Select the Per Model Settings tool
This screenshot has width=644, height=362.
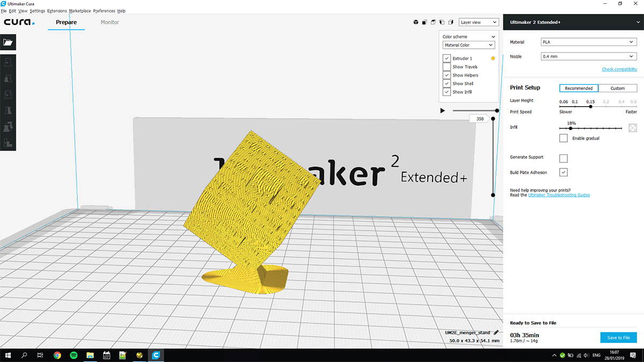click(x=8, y=127)
